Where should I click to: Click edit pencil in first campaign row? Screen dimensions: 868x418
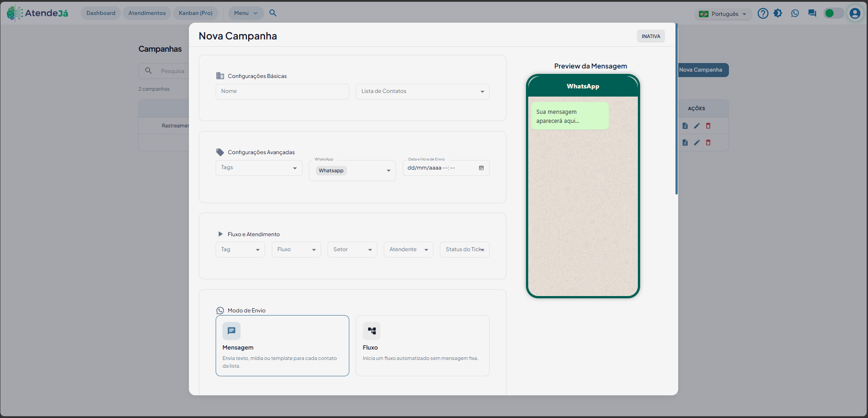click(x=697, y=126)
